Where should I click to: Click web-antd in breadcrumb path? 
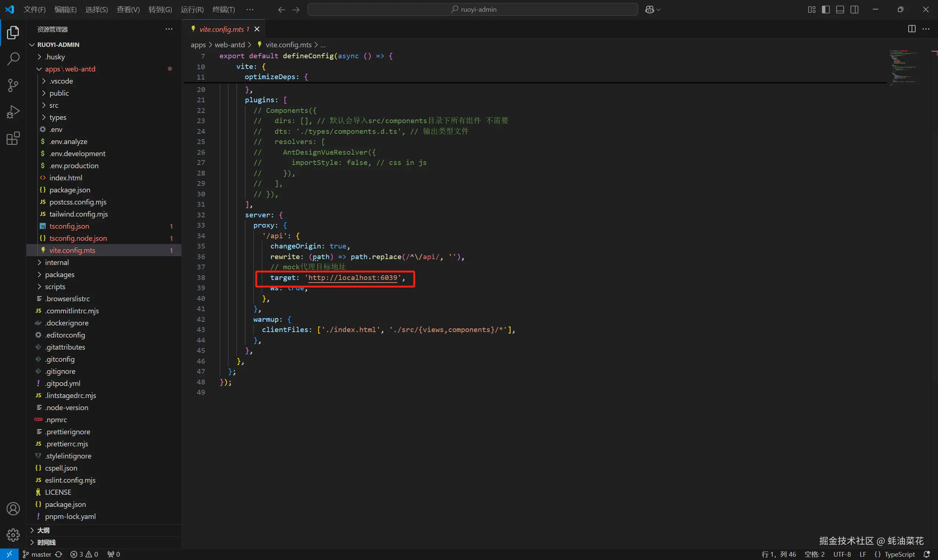[229, 44]
